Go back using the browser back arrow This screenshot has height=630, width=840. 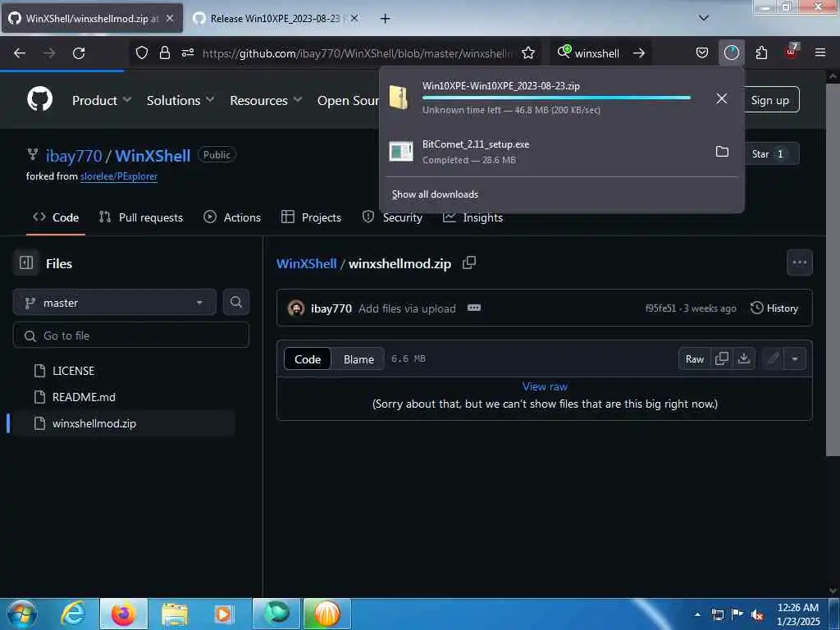(x=20, y=53)
